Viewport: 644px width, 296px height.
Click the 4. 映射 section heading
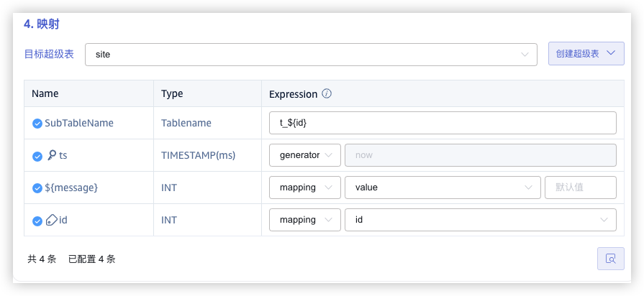click(42, 24)
